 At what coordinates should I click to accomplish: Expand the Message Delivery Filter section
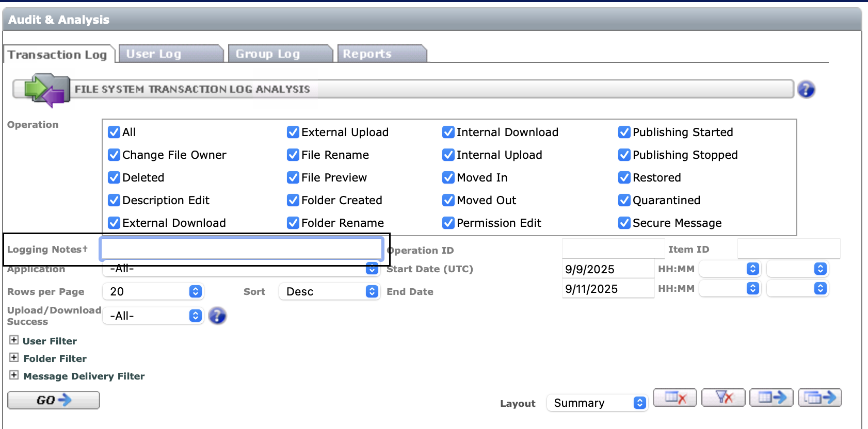click(x=14, y=375)
